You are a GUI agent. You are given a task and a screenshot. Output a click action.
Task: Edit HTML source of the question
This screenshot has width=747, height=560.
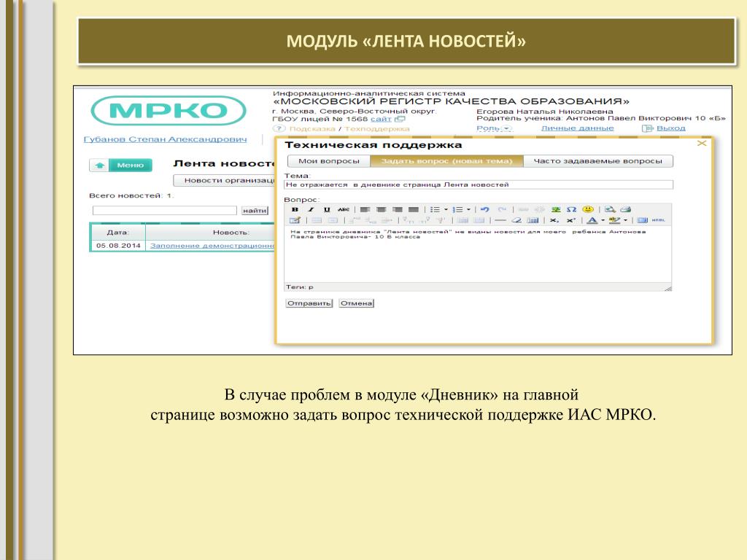(x=659, y=220)
